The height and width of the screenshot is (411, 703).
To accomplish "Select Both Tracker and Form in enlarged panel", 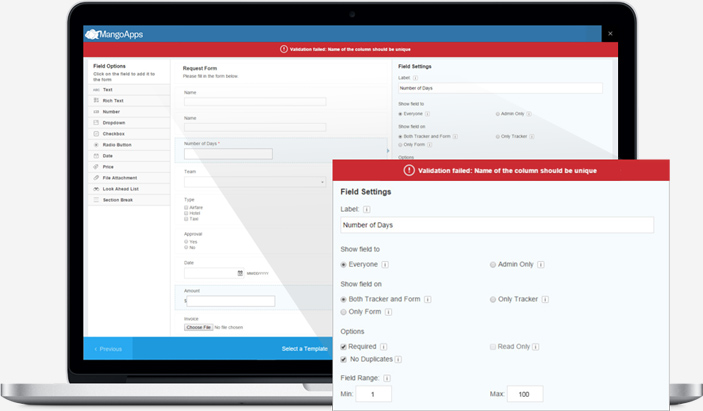I will [343, 299].
